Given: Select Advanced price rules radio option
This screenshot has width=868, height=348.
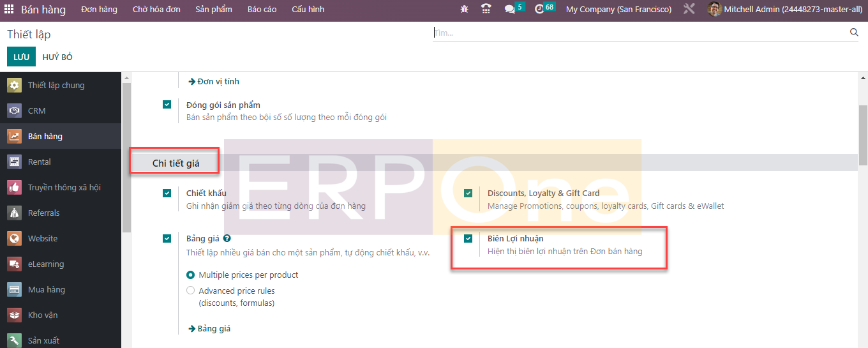Looking at the screenshot, I should pyautogui.click(x=190, y=291).
